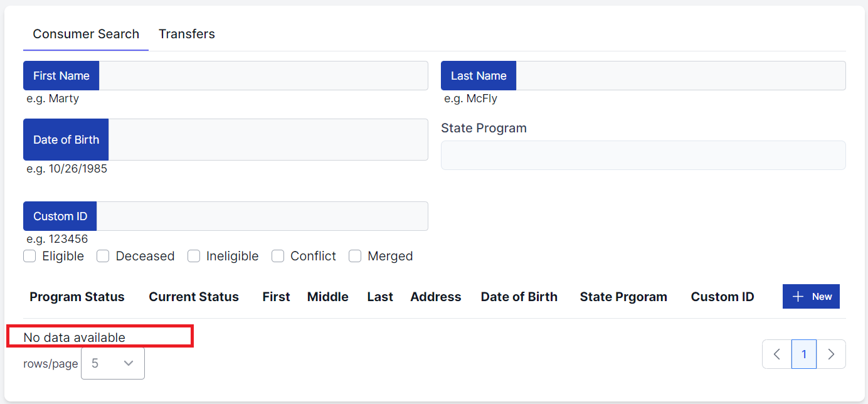Enable the Deceased filter checkbox
Screen dimensions: 868x404
pyautogui.click(x=103, y=256)
